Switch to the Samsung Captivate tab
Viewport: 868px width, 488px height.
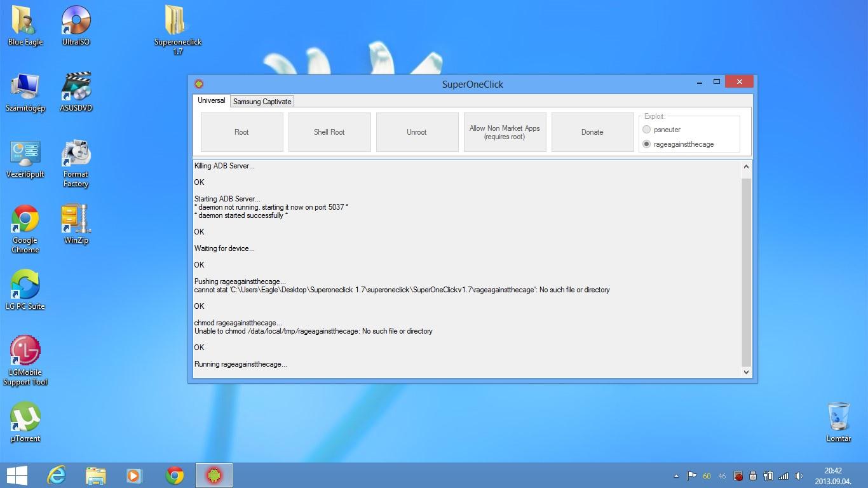pos(262,102)
